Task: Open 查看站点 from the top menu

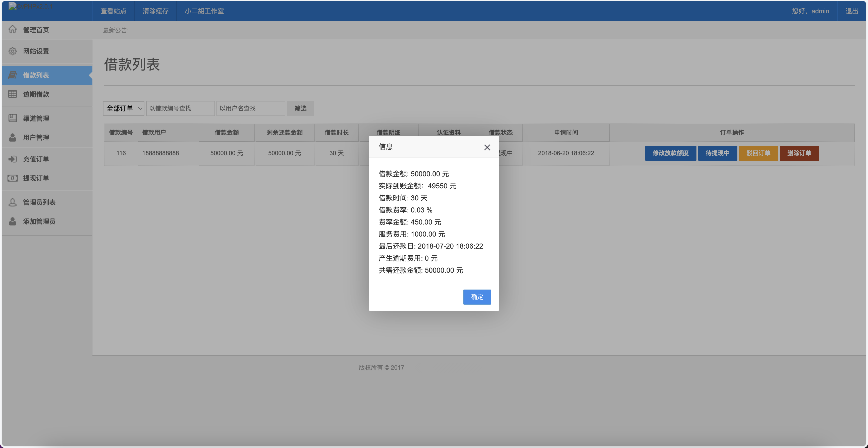Action: [x=113, y=11]
